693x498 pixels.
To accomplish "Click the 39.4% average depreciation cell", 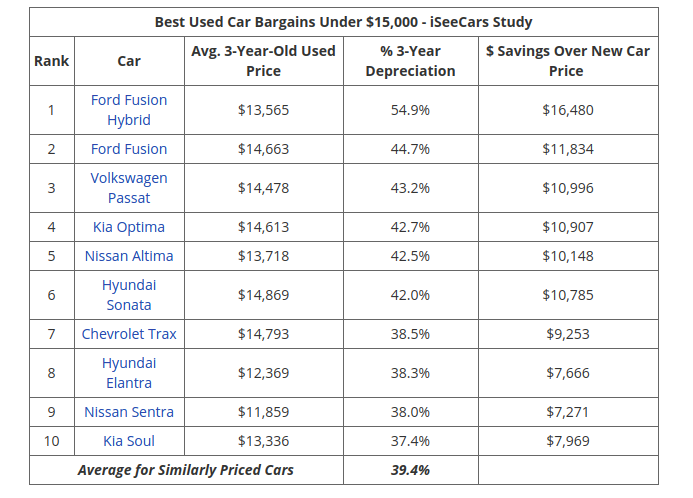I will click(410, 470).
